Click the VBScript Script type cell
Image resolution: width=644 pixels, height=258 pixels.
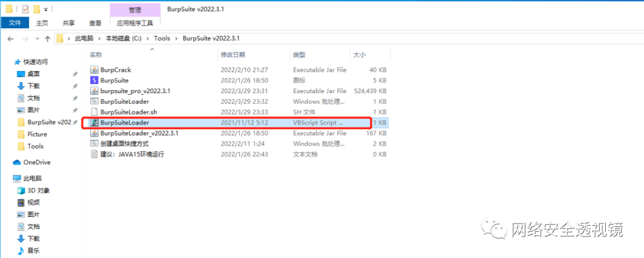[318, 122]
